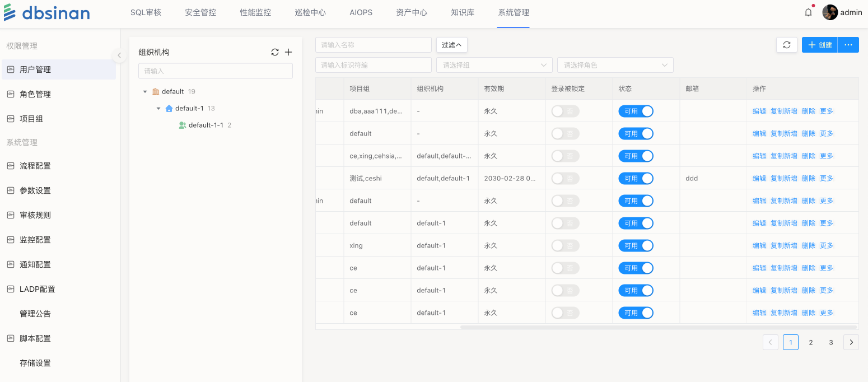Screen dimensions: 868x382
Task: Click 编辑 link in the first row
Action: pos(759,111)
